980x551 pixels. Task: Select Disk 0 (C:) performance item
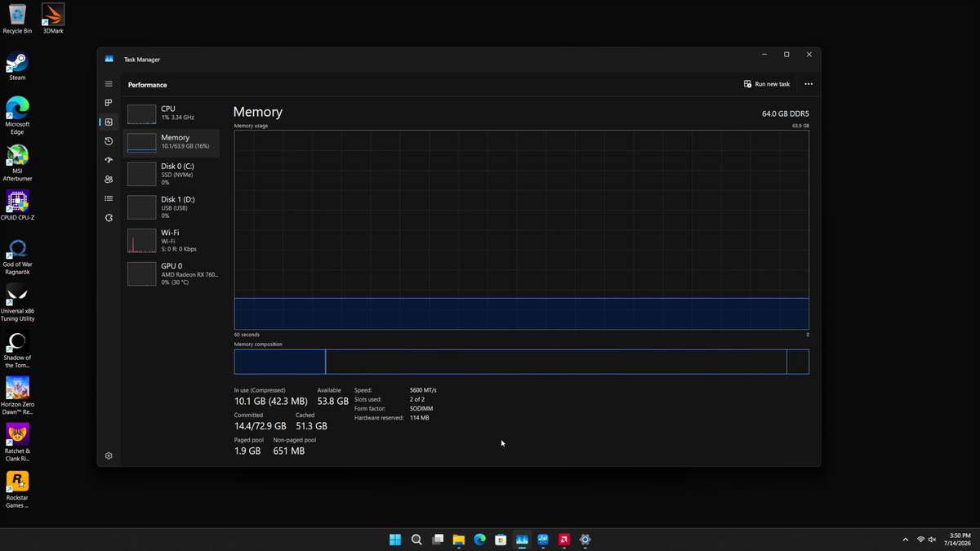pyautogui.click(x=171, y=174)
